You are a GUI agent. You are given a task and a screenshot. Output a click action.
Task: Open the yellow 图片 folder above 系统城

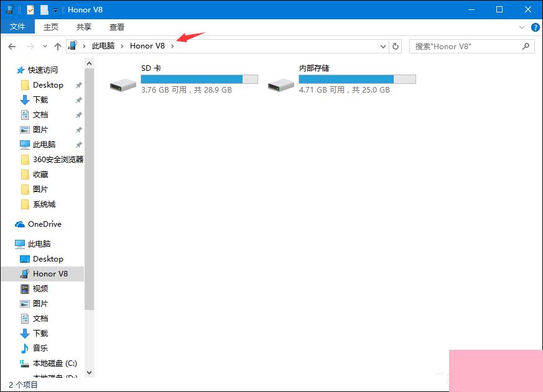click(40, 189)
